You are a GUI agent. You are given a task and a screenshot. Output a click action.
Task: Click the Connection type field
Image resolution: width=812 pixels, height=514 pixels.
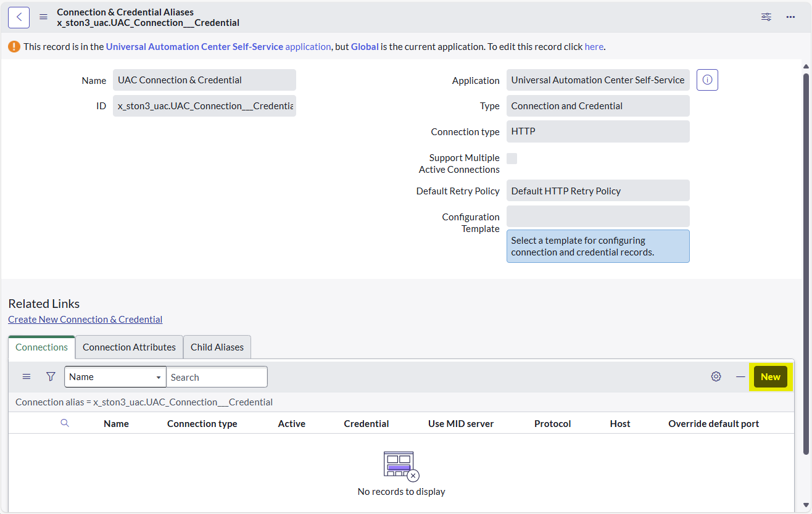click(x=598, y=131)
